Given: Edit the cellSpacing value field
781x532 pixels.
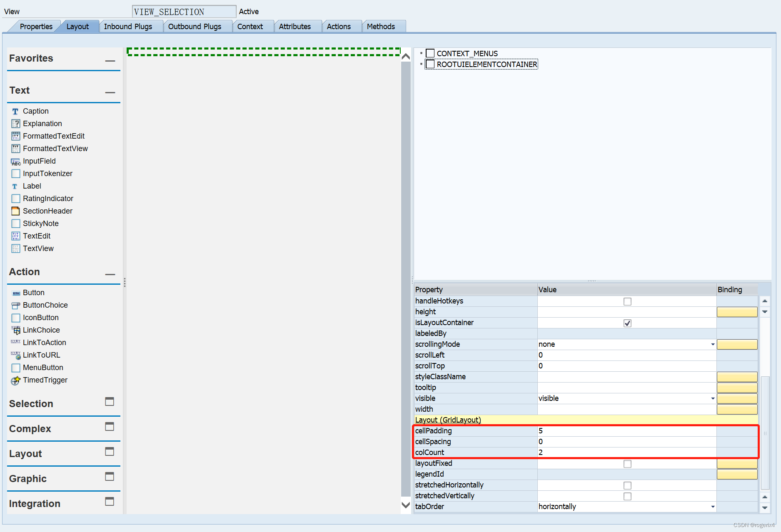Looking at the screenshot, I should point(626,442).
